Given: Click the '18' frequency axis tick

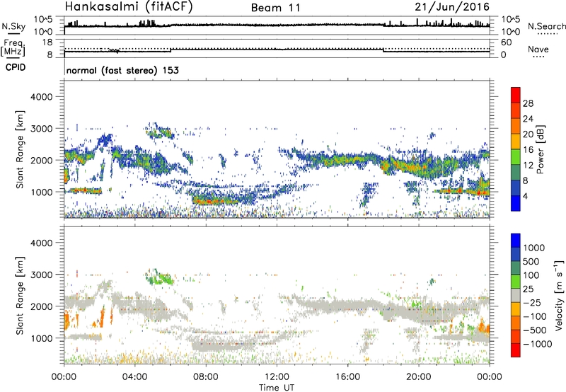Looking at the screenshot, I should coord(47,42).
